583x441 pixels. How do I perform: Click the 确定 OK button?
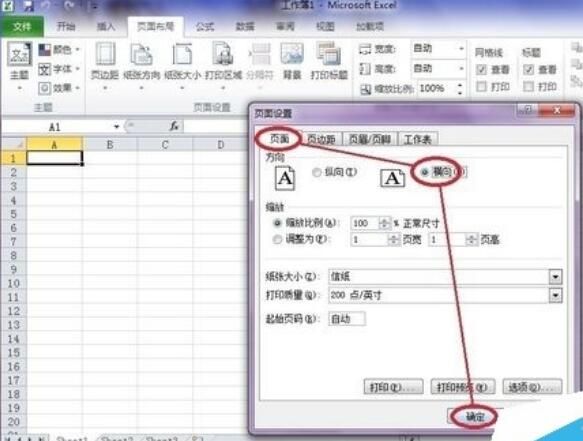475,416
